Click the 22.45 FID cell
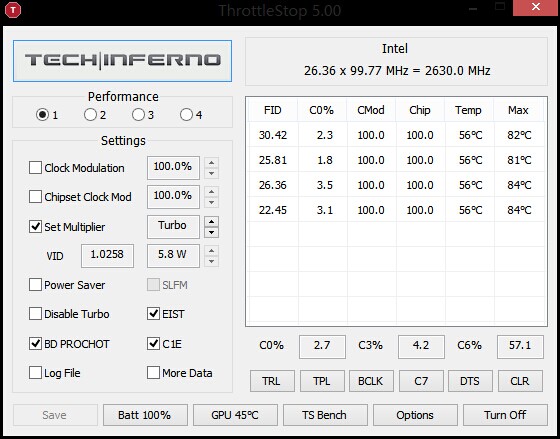Screen dimensions: 560x439 [x=273, y=210]
